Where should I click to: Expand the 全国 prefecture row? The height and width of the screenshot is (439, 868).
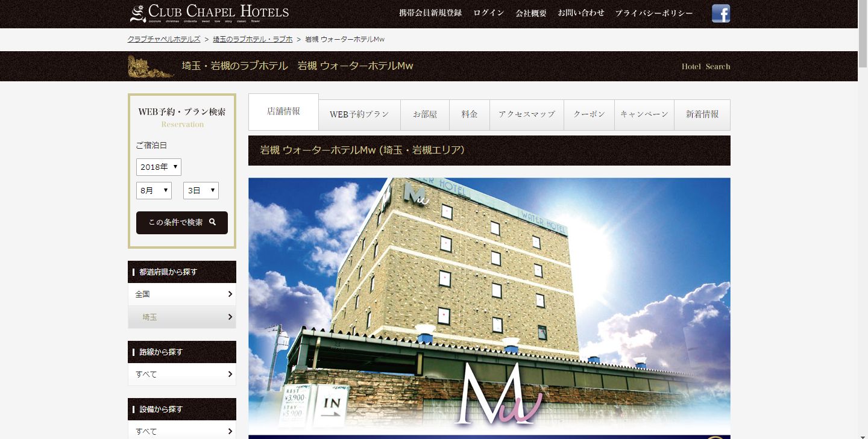tap(182, 294)
